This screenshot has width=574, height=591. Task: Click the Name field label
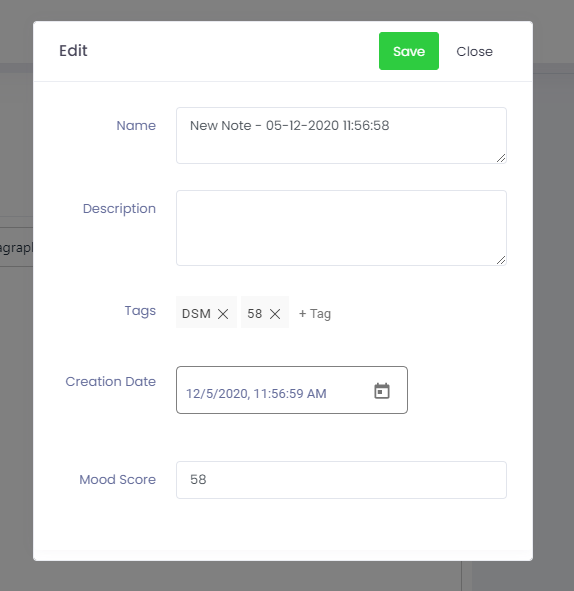[x=136, y=126]
